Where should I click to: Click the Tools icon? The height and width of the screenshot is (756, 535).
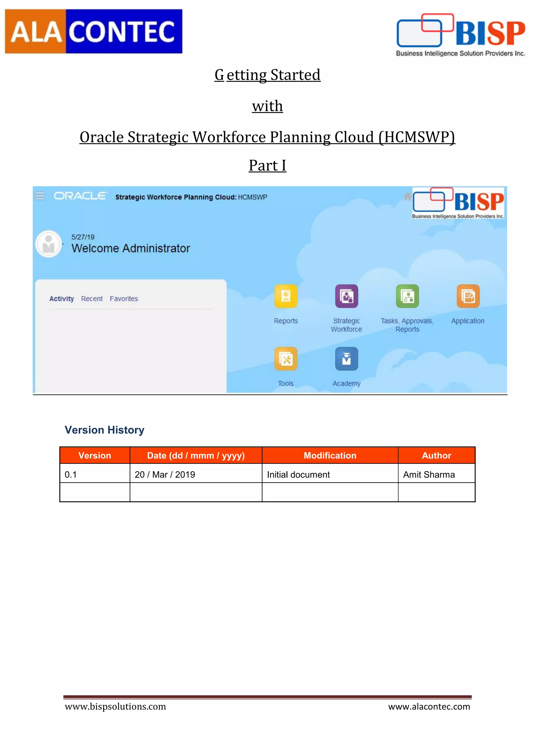point(286,359)
